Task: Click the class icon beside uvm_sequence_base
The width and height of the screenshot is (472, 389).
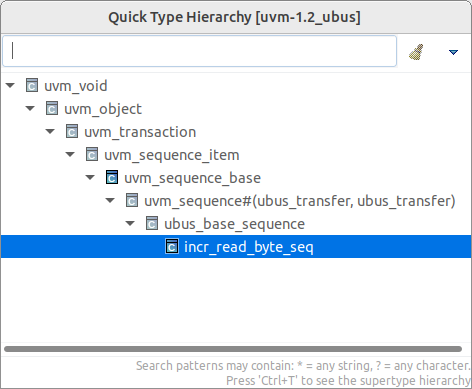Action: (112, 177)
